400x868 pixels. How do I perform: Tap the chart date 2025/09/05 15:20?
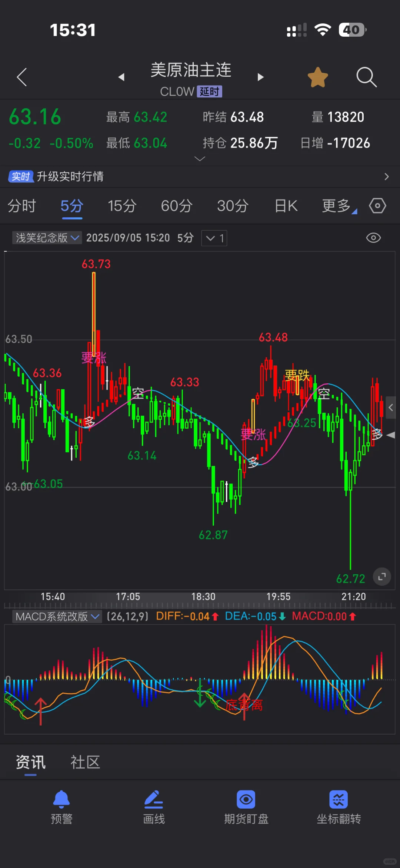128,238
